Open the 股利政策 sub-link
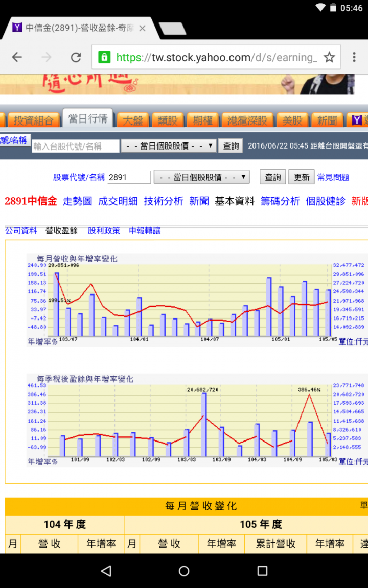Viewport: 368px width, 588px height. pyautogui.click(x=104, y=231)
